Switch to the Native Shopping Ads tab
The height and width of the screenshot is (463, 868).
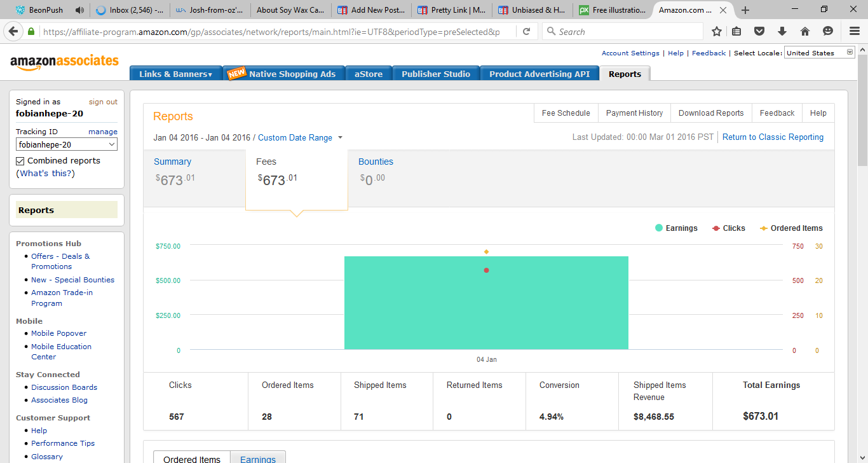pos(284,74)
